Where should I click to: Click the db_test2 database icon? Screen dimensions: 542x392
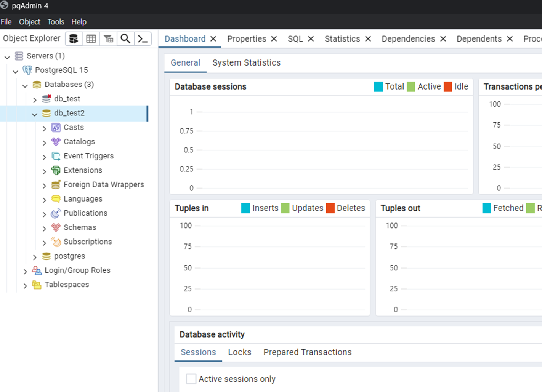47,113
